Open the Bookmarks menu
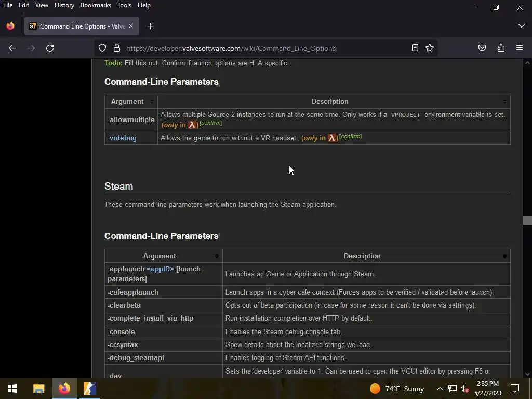The image size is (532, 399). click(96, 5)
